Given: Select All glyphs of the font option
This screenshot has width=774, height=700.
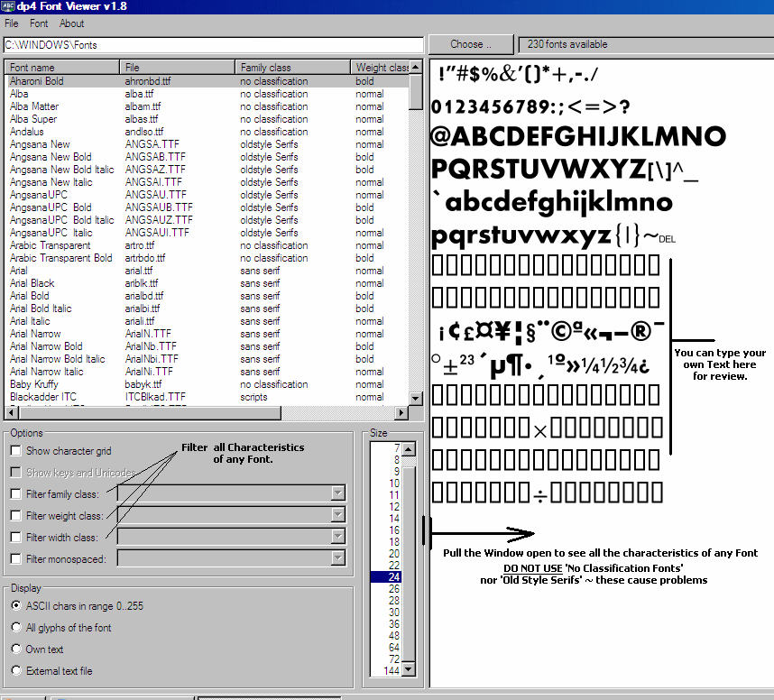Looking at the screenshot, I should point(16,628).
